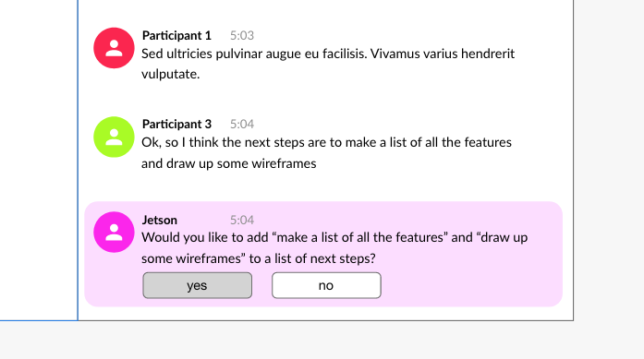Click the 5:04 timestamp on Participant 3's message
Image resolution: width=644 pixels, height=359 pixels.
(241, 125)
